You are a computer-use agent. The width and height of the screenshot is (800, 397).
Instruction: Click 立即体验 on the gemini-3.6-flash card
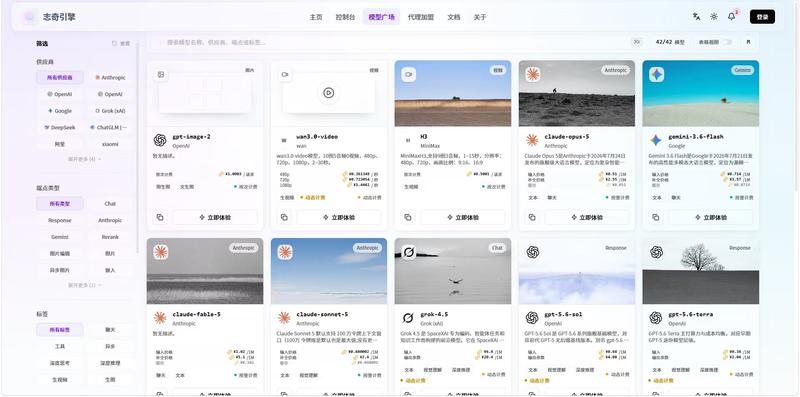click(711, 217)
